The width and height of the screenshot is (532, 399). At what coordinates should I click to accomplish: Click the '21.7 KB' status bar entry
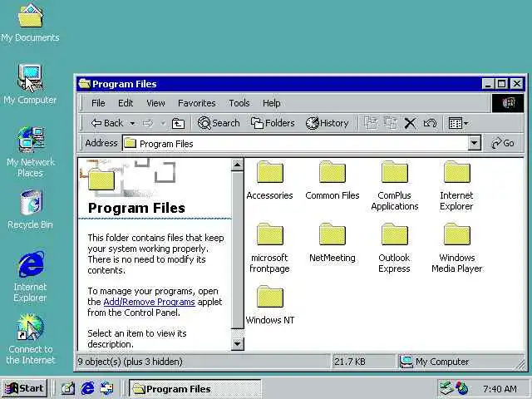click(350, 362)
